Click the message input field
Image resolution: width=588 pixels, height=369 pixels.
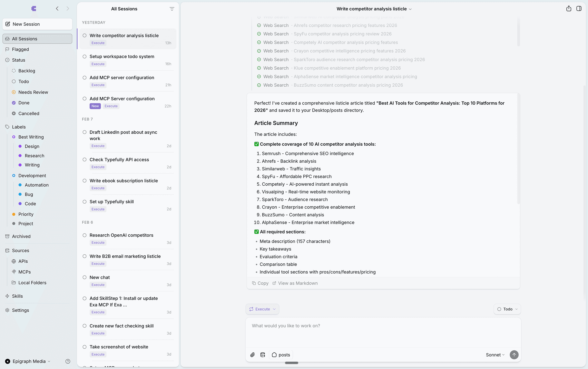(x=383, y=332)
